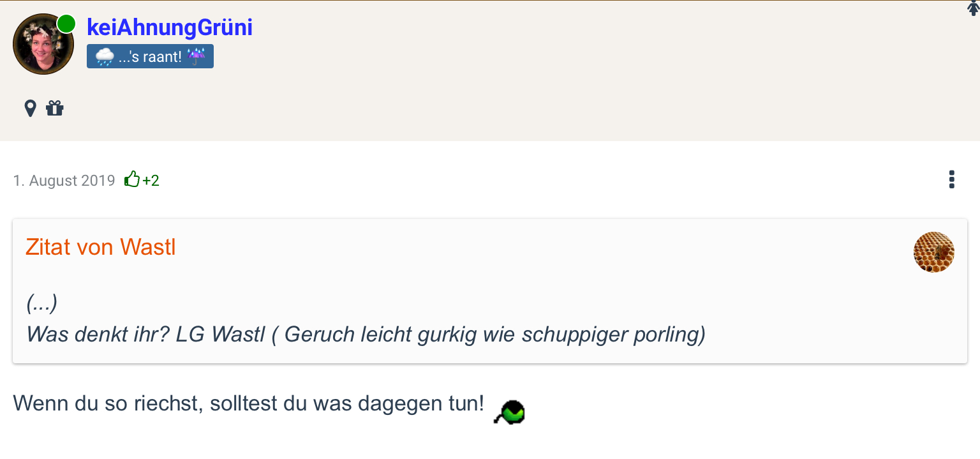
Task: Click the green online status dot
Action: tap(66, 24)
